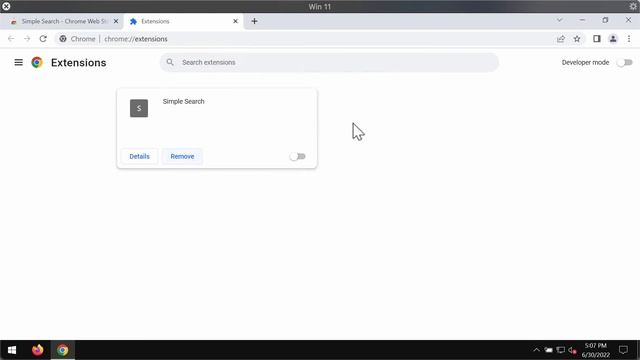Click the magnifier icon in search extensions

point(170,62)
